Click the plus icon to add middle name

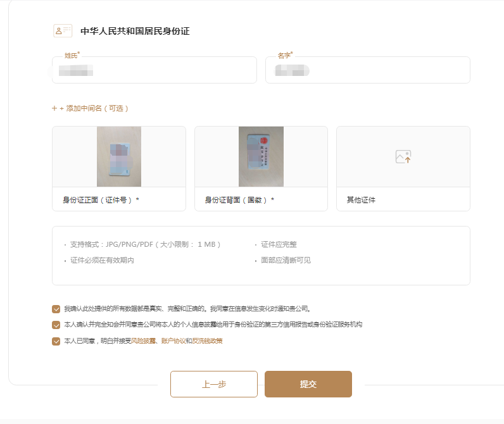click(54, 108)
